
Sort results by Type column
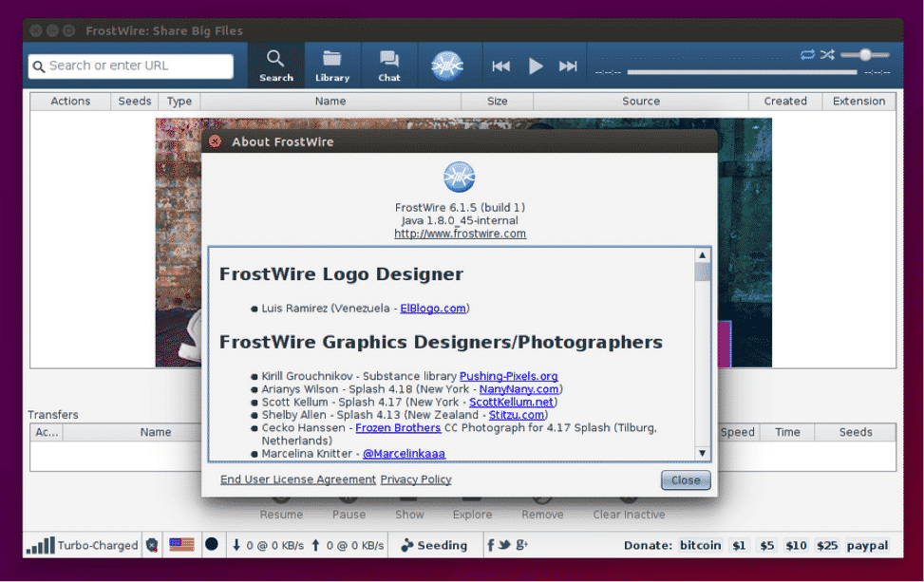click(179, 102)
